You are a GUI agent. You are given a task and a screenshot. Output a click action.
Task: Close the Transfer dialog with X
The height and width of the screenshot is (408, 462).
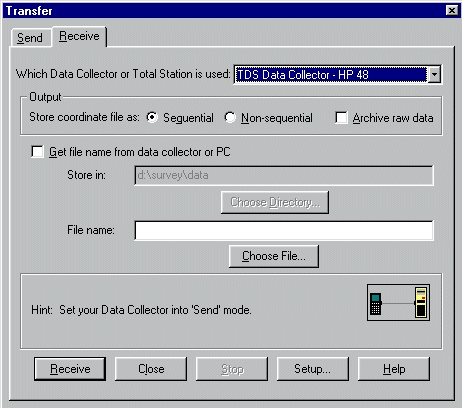(x=452, y=11)
